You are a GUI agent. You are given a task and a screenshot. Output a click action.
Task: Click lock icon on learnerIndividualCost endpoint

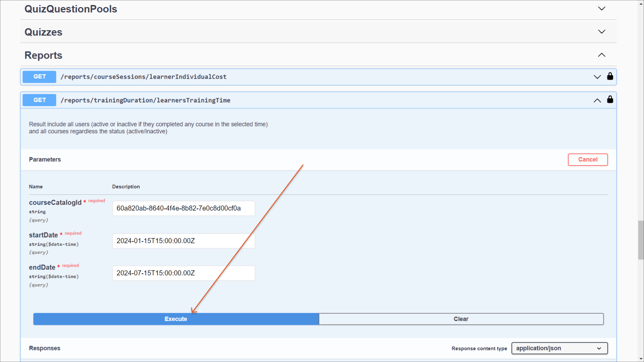tap(610, 76)
